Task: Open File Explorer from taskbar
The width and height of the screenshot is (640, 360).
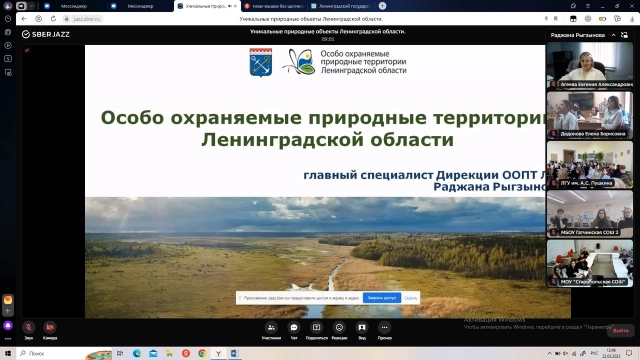Action: 169,353
